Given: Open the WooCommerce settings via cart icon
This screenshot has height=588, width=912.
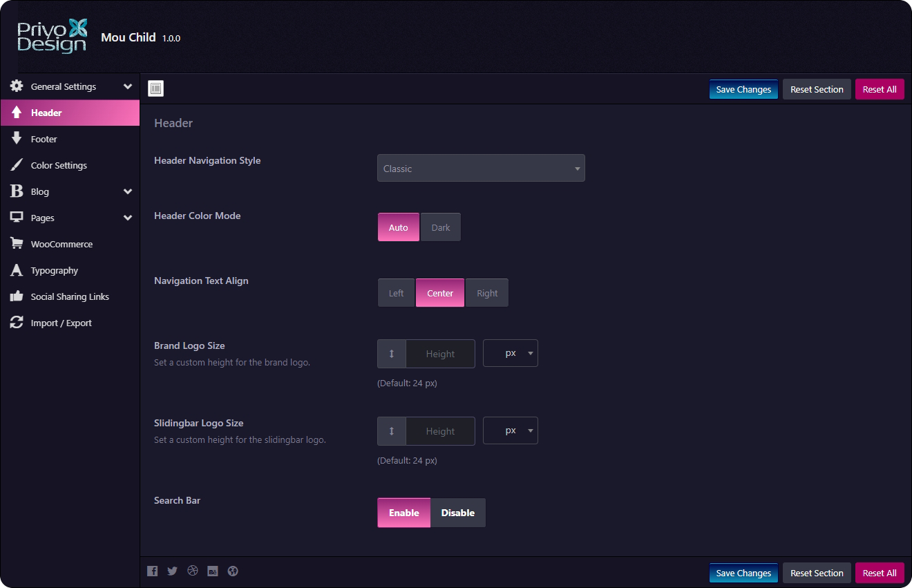Looking at the screenshot, I should coord(16,243).
